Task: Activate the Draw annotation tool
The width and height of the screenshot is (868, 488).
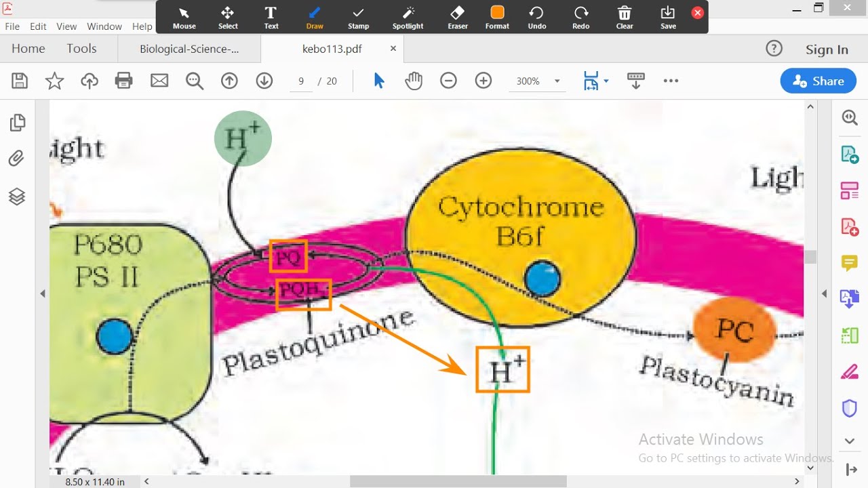Action: pos(315,18)
